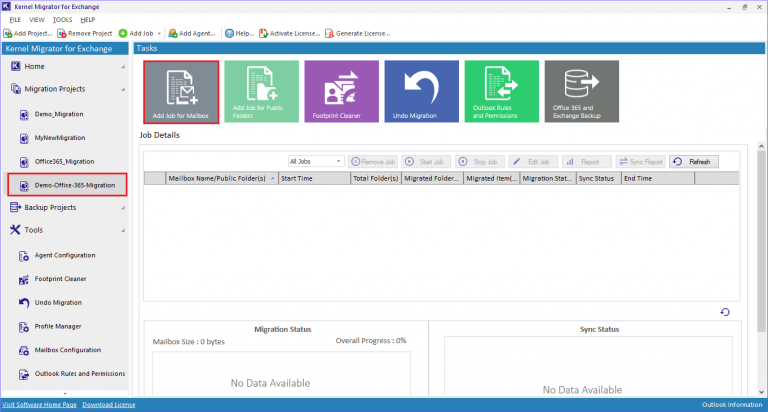The width and height of the screenshot is (768, 412).
Task: Click the vertical scrollbar down arrow
Action: tap(761, 392)
